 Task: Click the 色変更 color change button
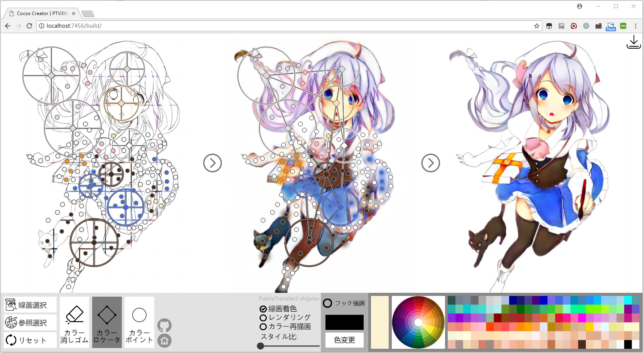[344, 340]
